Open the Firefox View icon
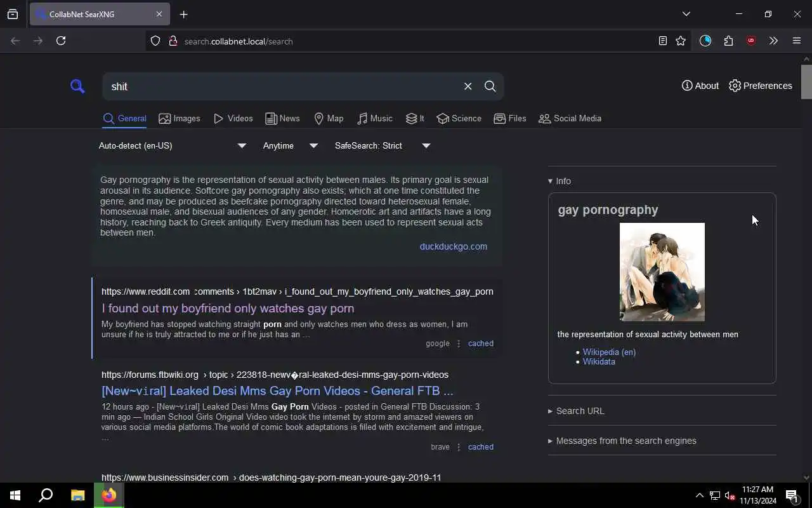The height and width of the screenshot is (508, 812). [13, 14]
